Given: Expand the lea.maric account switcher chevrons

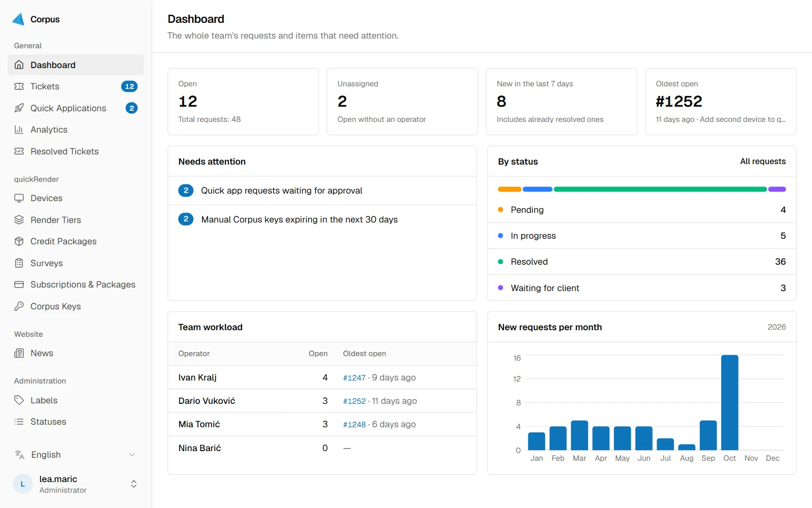Looking at the screenshot, I should [x=134, y=484].
